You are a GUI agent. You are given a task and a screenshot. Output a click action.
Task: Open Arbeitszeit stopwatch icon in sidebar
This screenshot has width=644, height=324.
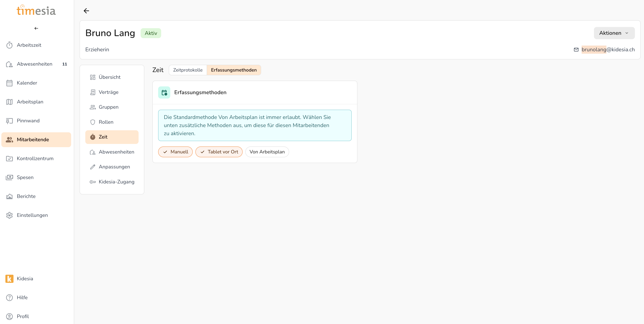click(9, 45)
